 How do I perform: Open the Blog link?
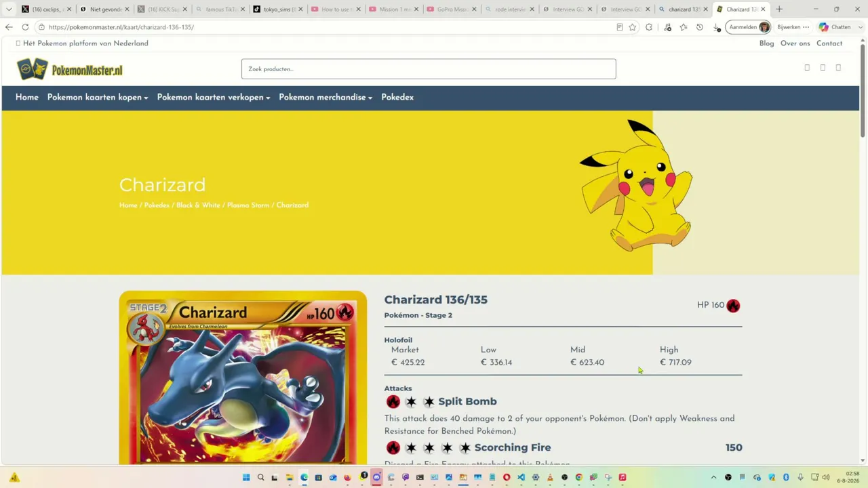pyautogui.click(x=766, y=43)
